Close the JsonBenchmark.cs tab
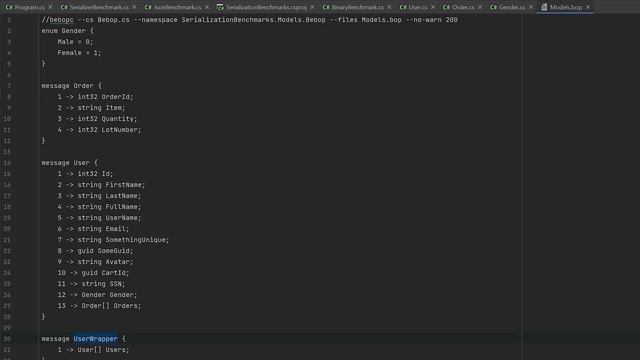 [x=207, y=7]
